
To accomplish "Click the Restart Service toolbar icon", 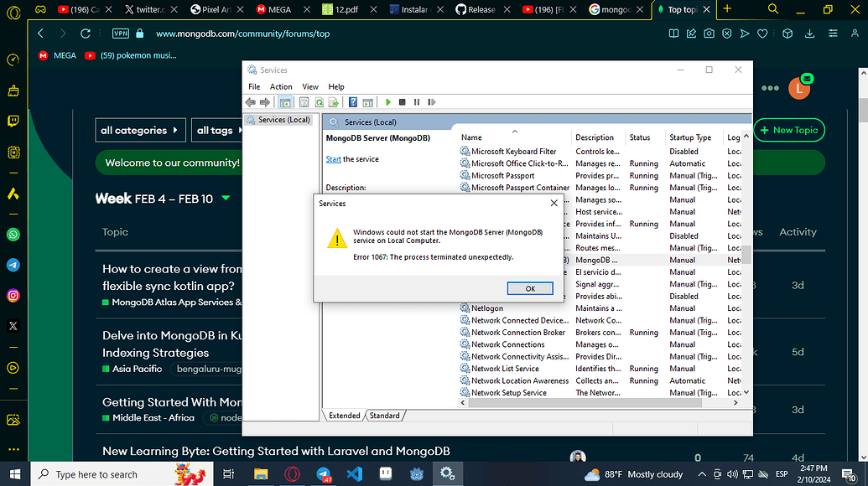I will click(431, 102).
